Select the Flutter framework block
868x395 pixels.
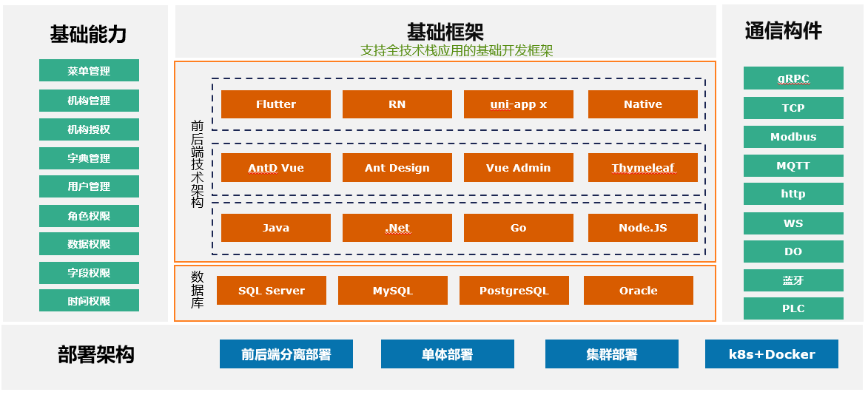pyautogui.click(x=276, y=104)
